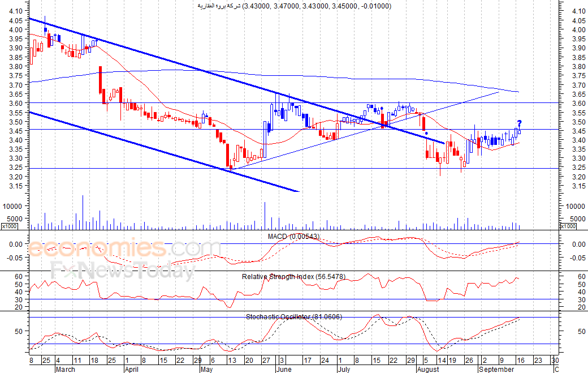Click the 3.60 price on right axis
This screenshot has height=373, width=588.
pyautogui.click(x=579, y=103)
